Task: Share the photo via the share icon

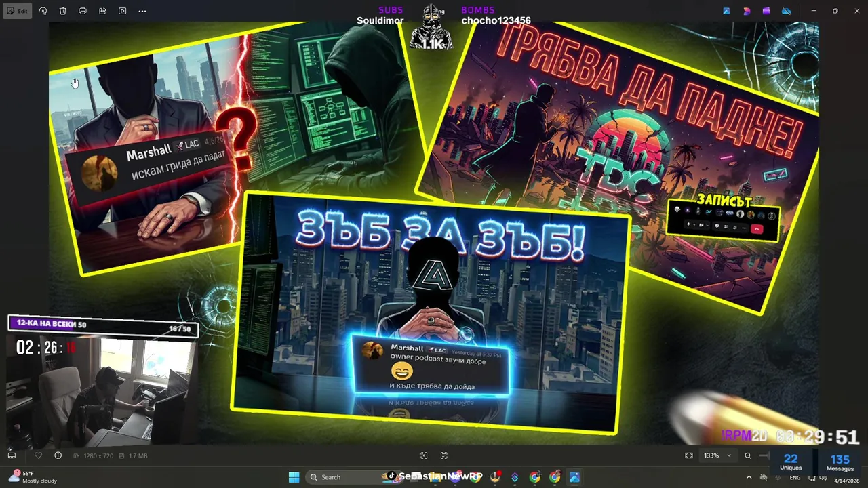Action: click(x=102, y=11)
